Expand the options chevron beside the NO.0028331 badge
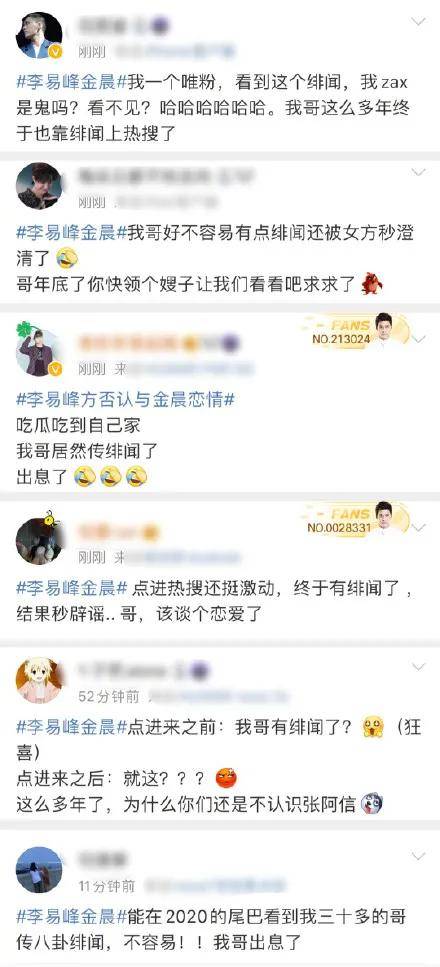This screenshot has height=967, width=440. coord(420,528)
